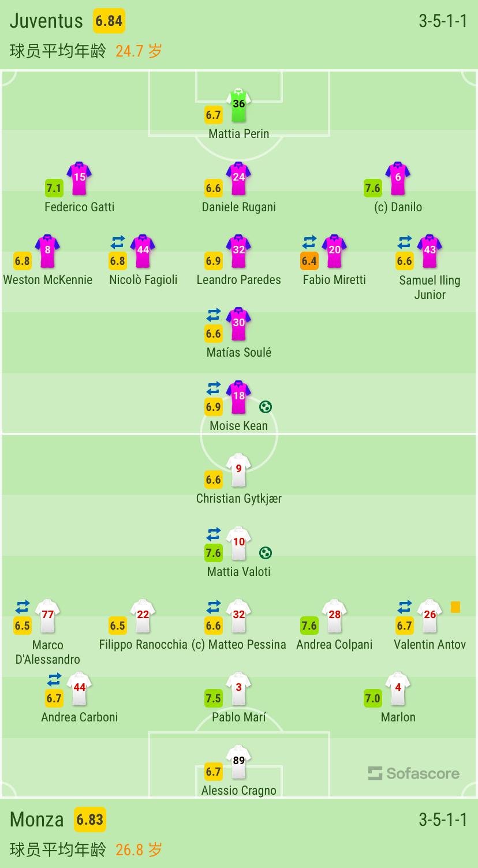Click the Sofascore logo watermark
This screenshot has width=478, height=868.
point(414,773)
